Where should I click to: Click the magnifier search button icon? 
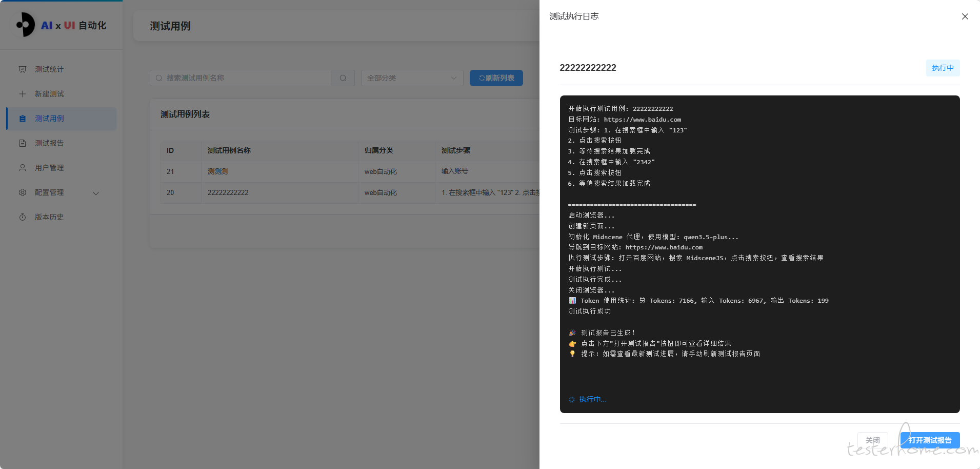343,78
